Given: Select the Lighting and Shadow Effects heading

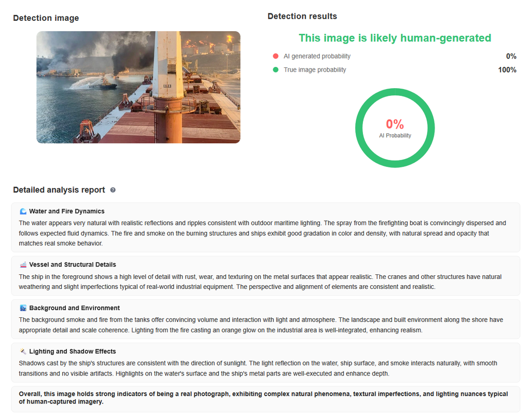Looking at the screenshot, I should click(x=73, y=352).
